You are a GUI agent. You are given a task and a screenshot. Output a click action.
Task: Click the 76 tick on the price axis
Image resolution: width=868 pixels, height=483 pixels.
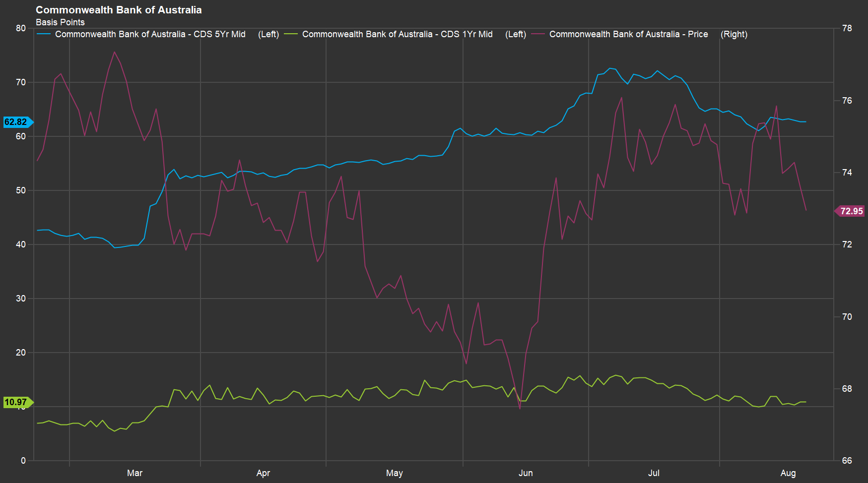(x=847, y=101)
